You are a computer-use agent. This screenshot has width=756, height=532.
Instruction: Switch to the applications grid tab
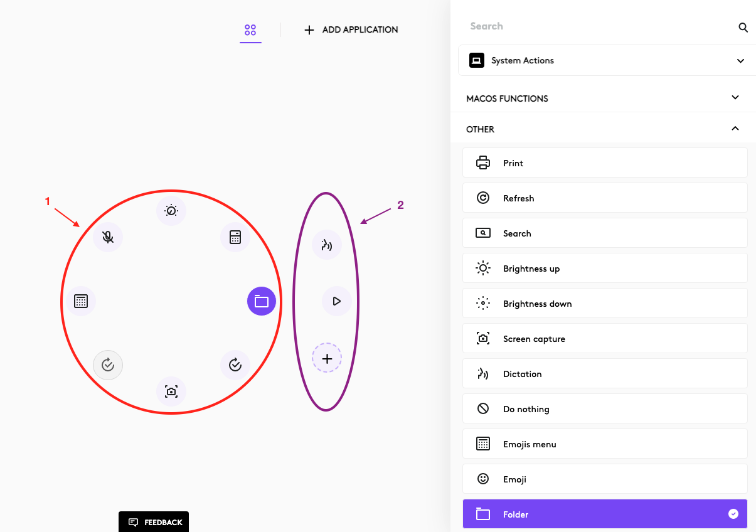250,29
